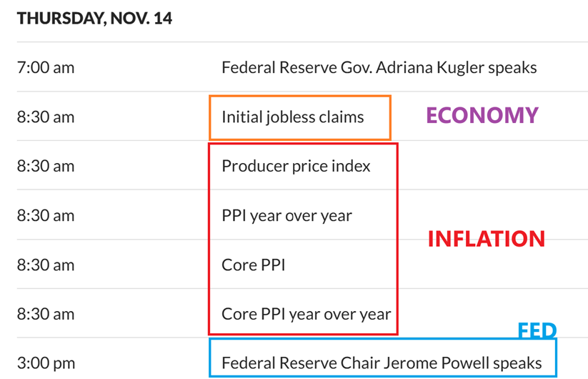This screenshot has width=588, height=379.
Task: Click the 8:30 am beside Initial jobless claims
Action: [x=46, y=117]
